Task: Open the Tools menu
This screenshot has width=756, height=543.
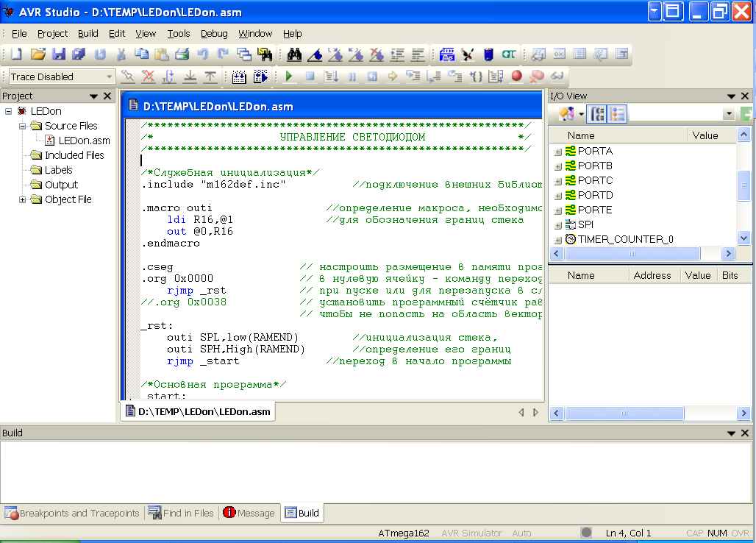Action: (x=179, y=34)
